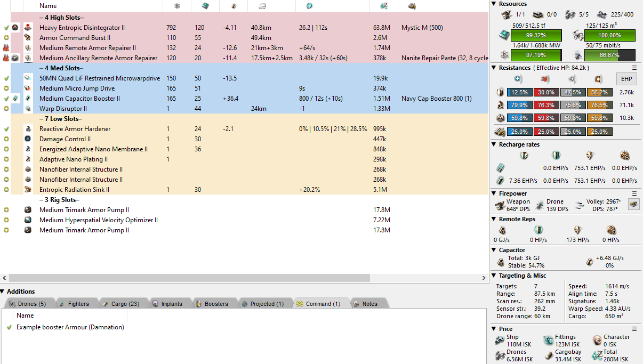Open the Resistances panel options menu icon
Screen dimensions: 643x364
pyautogui.click(x=634, y=68)
